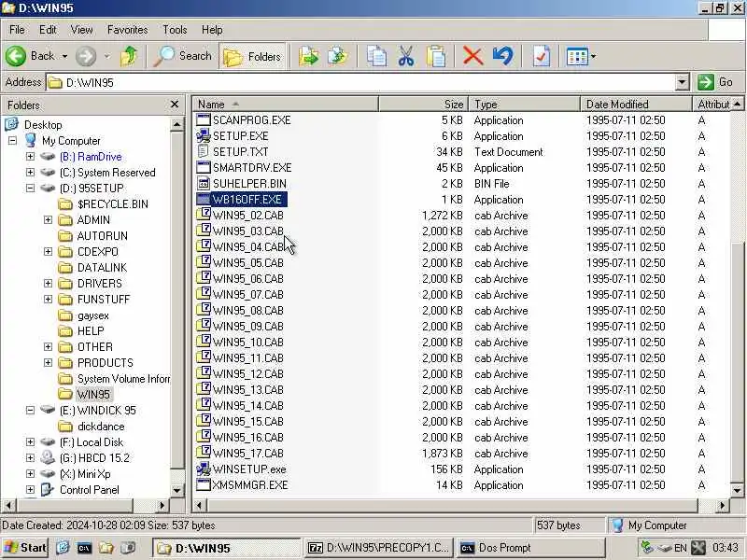The height and width of the screenshot is (560, 747).
Task: Expand the ADMIN folder node
Action: (48, 219)
